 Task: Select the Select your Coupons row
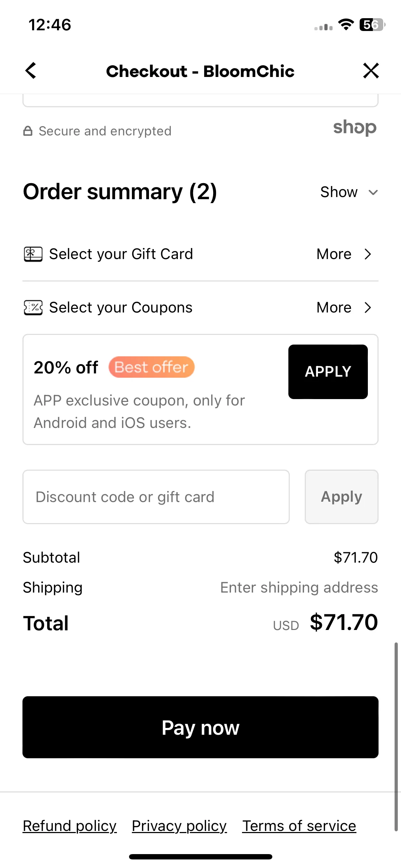[200, 308]
